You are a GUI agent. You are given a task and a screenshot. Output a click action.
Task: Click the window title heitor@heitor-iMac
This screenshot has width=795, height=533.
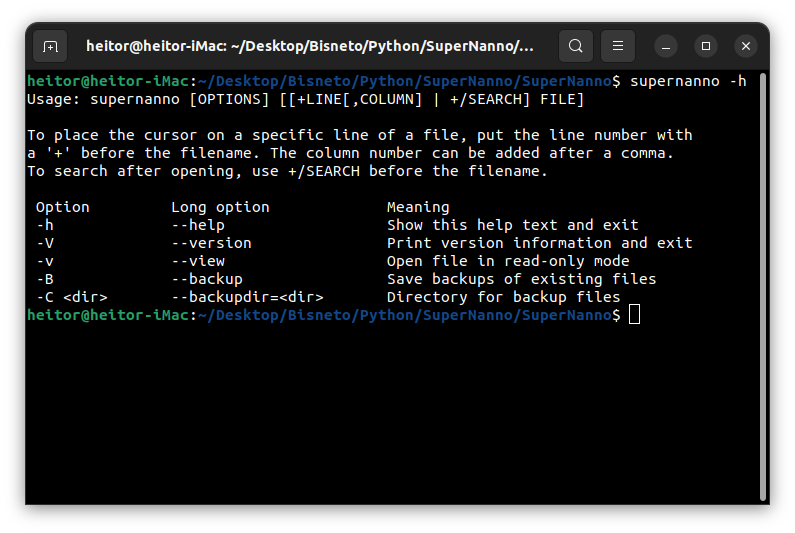(x=310, y=46)
